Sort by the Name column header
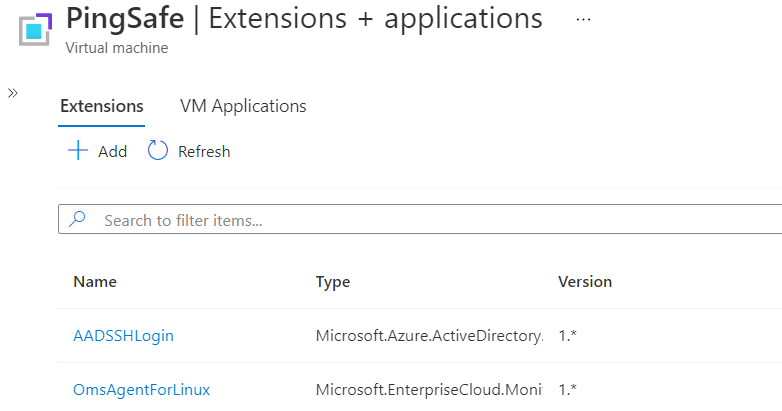Screen dimensions: 782x411 coord(95,282)
